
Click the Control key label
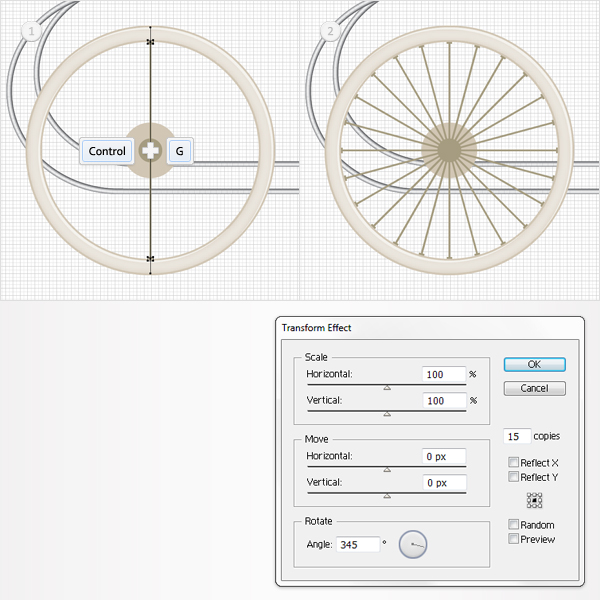point(107,151)
